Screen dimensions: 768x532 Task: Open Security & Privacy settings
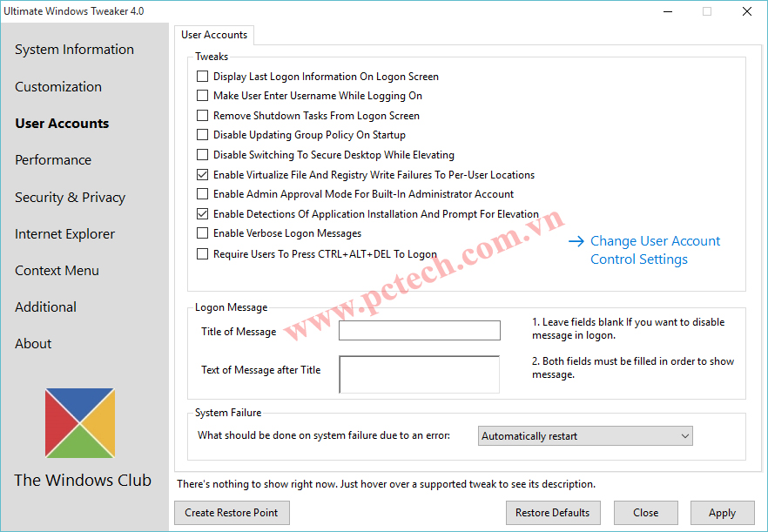click(70, 197)
